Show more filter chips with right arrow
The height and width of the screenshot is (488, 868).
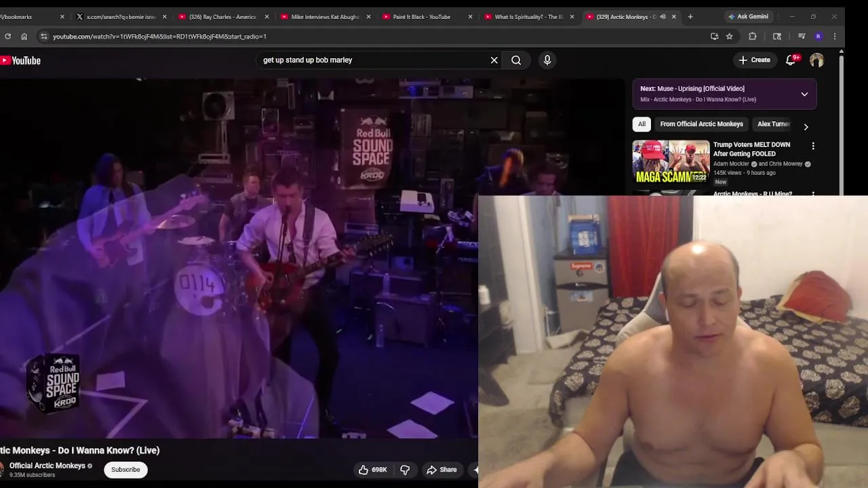806,127
